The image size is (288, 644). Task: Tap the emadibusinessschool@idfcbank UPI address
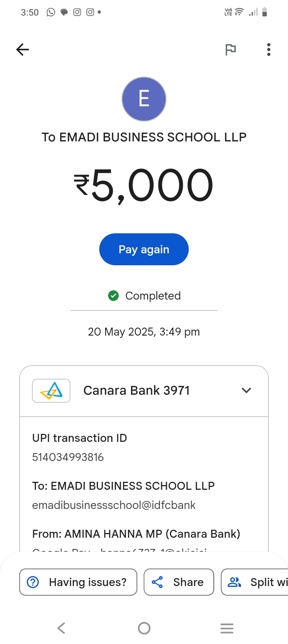pos(114,505)
